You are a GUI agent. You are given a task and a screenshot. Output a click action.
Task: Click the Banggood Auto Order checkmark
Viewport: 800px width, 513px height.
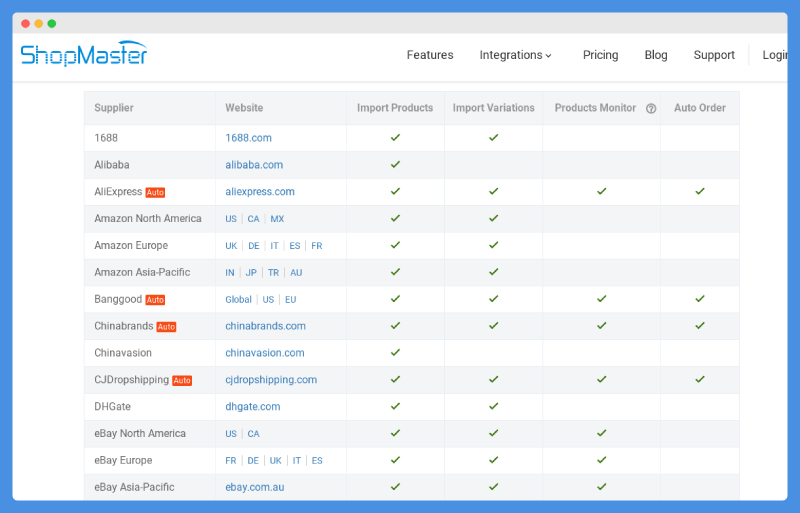[699, 299]
